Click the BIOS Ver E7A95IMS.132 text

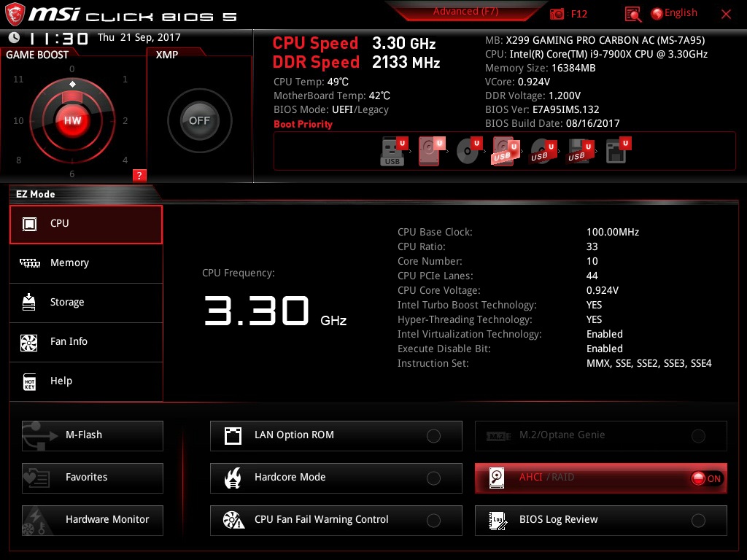(542, 109)
